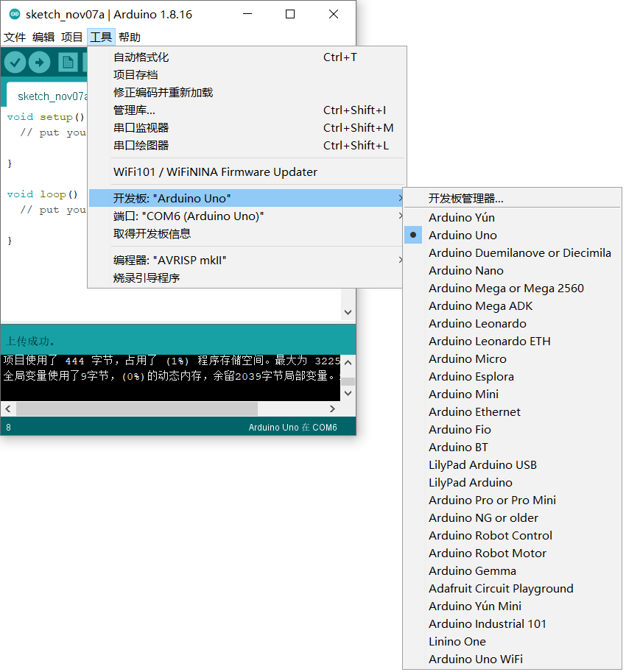Image resolution: width=626 pixels, height=672 pixels.
Task: Maximize the Arduino window
Action: coord(290,14)
